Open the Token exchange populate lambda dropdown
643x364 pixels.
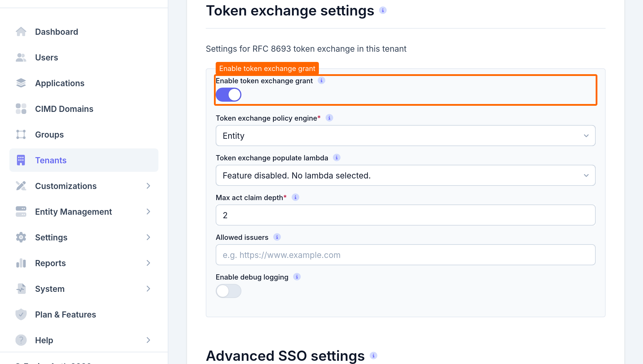point(405,175)
